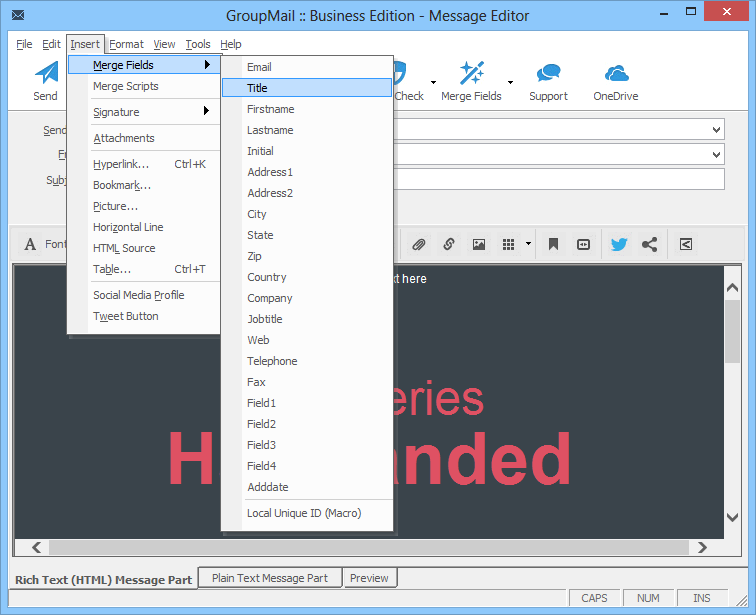Insert the Adddate merge field
The image size is (756, 615).
[x=307, y=487]
